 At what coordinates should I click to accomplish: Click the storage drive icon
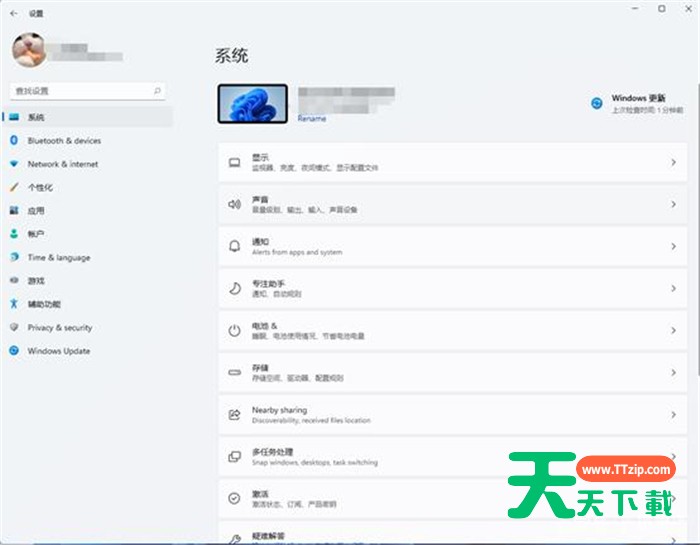(234, 372)
